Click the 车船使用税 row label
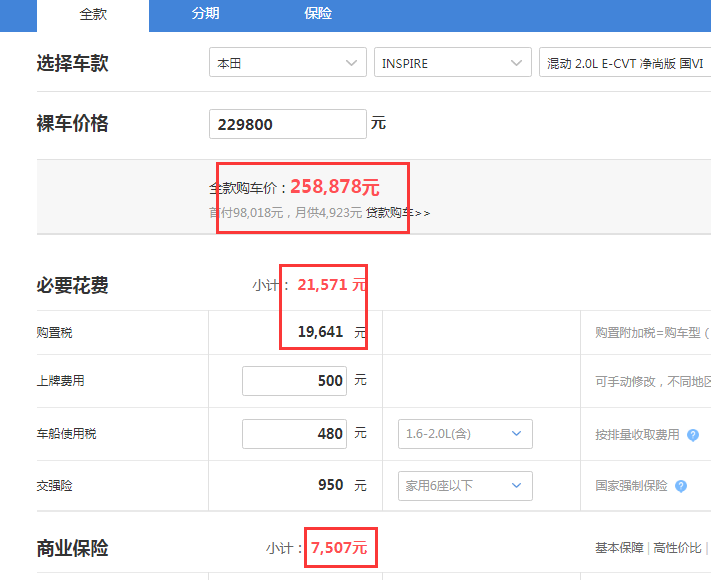The height and width of the screenshot is (580, 711). pyautogui.click(x=67, y=434)
